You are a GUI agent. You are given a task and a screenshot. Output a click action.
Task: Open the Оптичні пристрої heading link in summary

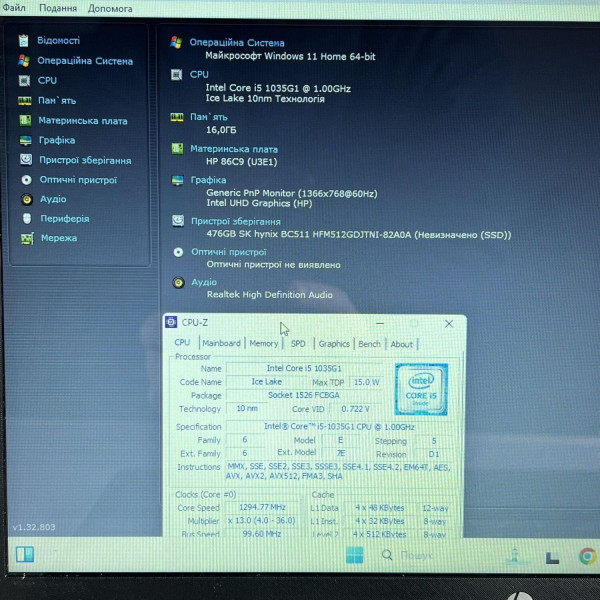point(229,252)
